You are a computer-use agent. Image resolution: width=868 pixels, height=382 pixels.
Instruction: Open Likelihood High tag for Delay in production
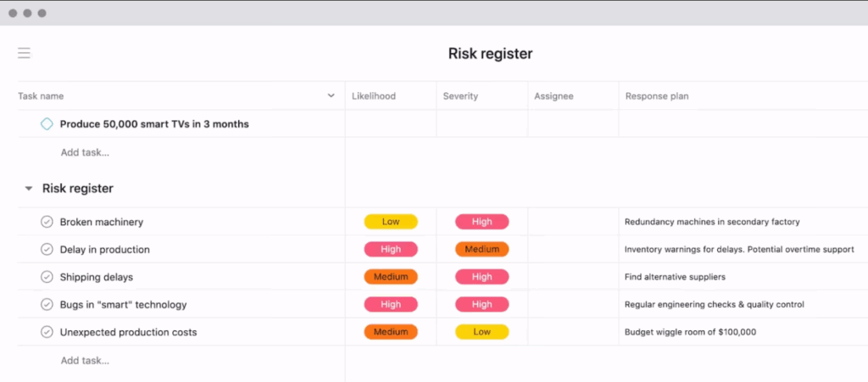391,249
